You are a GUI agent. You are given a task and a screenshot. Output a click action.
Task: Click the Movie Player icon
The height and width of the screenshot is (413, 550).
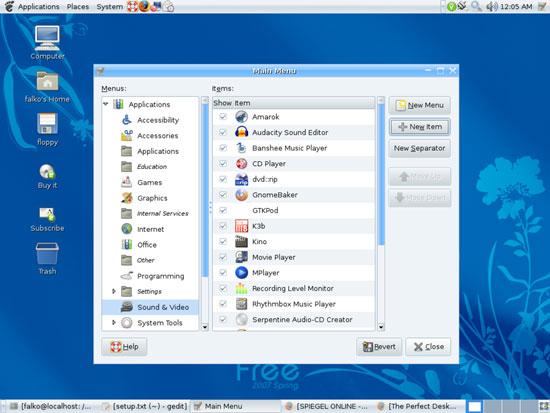(x=241, y=257)
